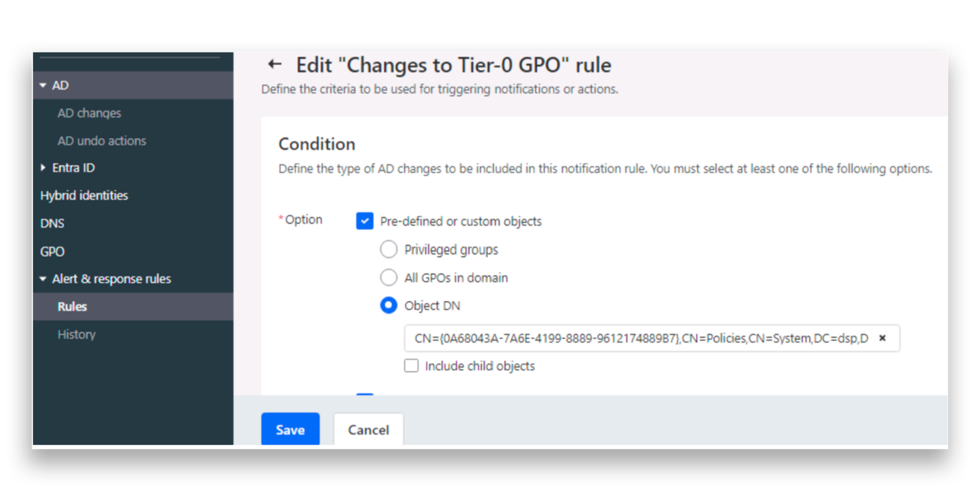
Task: Enable Include child objects
Action: click(x=411, y=365)
